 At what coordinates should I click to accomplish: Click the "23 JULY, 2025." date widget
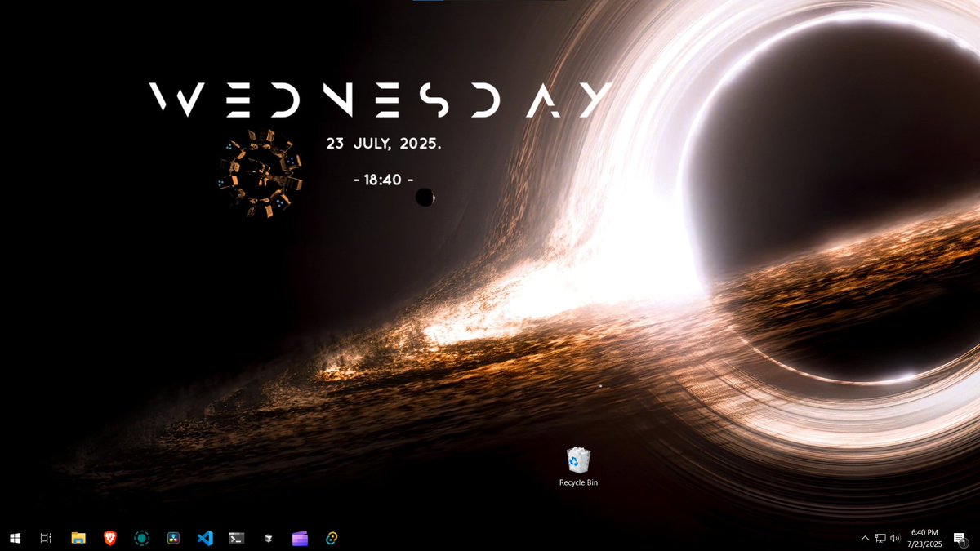tap(384, 143)
